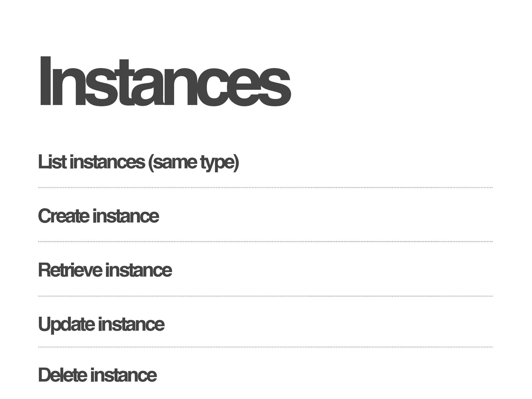Click "instance" following the word Create

pos(126,216)
